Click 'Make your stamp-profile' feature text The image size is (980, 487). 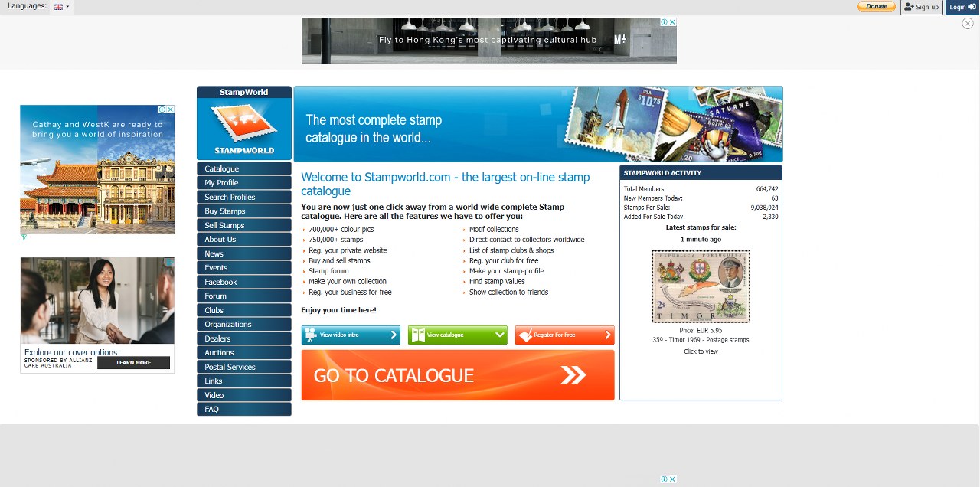(x=507, y=271)
